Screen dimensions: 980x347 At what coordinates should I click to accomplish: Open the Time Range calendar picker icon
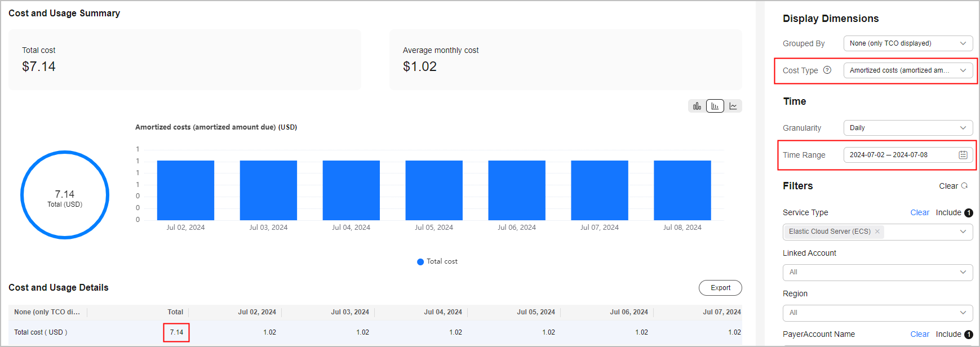[x=963, y=155]
